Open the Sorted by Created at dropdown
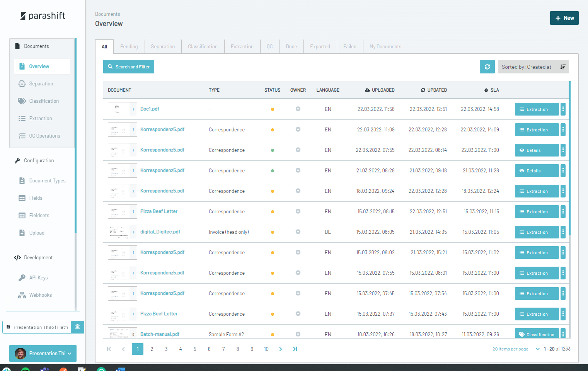 [x=533, y=67]
